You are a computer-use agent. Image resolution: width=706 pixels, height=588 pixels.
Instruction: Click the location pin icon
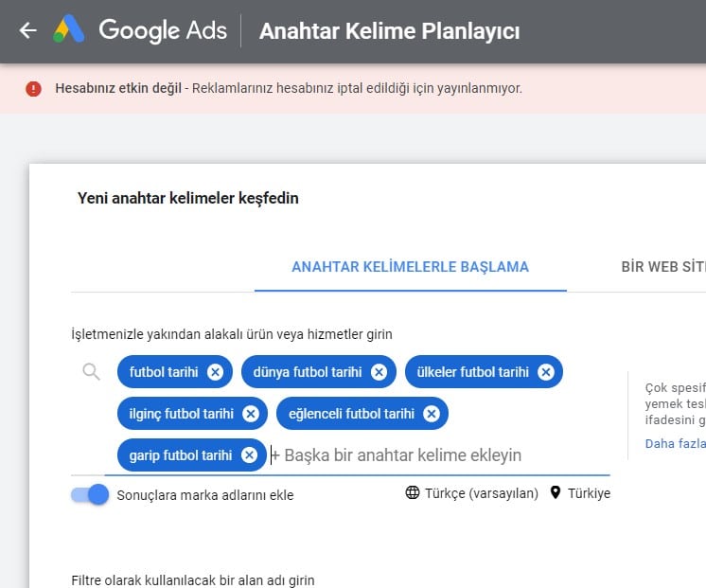(556, 492)
